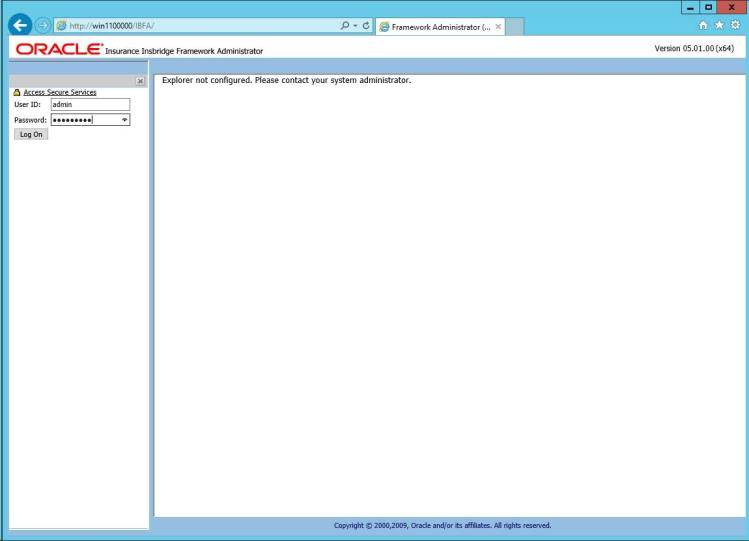Click the Oracle copyright footer text
Viewport: 749px width, 541px height.
click(x=442, y=525)
